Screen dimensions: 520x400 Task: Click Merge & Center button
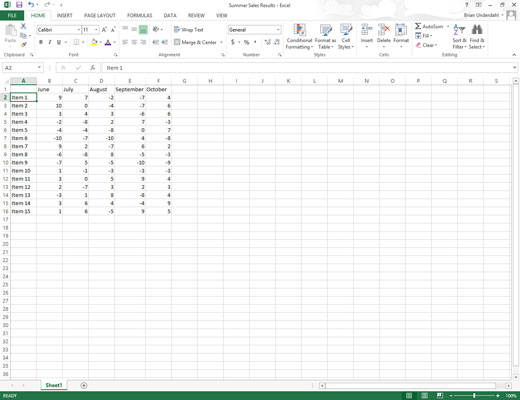click(x=195, y=42)
